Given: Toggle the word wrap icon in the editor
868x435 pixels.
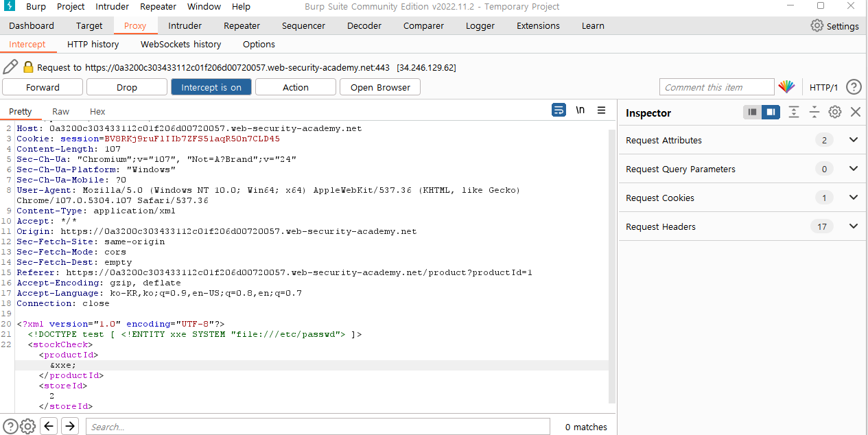Looking at the screenshot, I should click(x=559, y=110).
